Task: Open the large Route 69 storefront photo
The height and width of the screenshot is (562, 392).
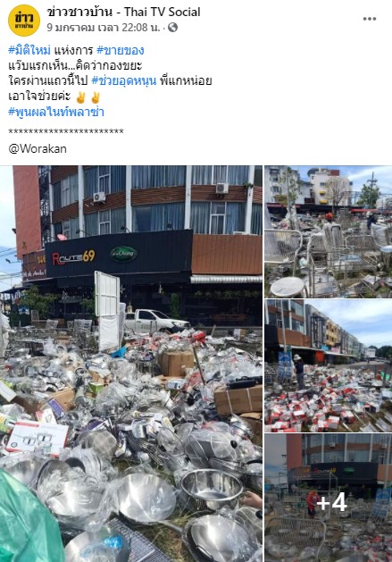Action: click(131, 364)
